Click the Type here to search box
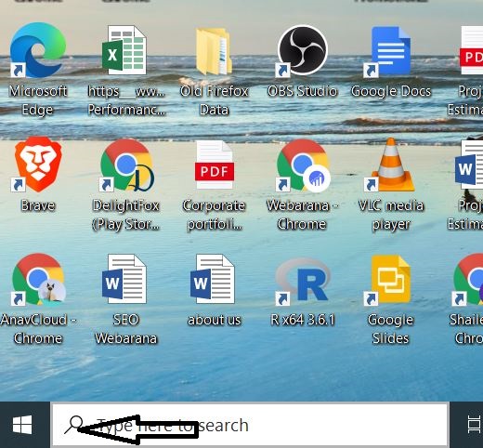This screenshot has width=483, height=448. (250, 425)
